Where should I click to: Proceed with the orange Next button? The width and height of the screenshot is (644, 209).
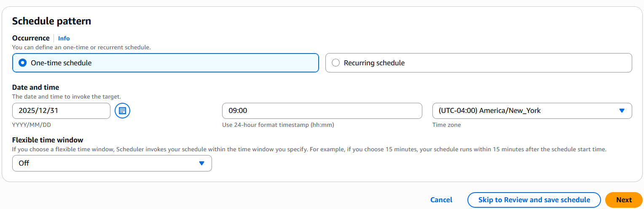tap(624, 200)
